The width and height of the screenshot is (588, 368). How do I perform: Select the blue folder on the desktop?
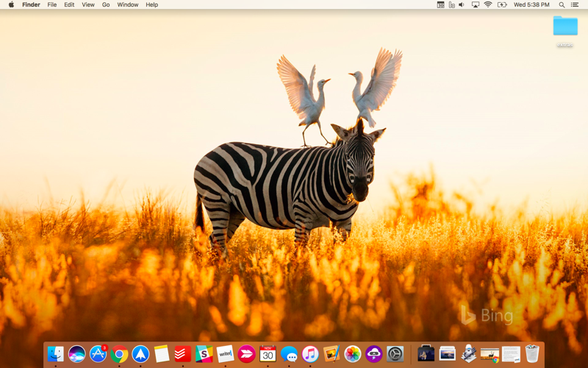coord(565,26)
